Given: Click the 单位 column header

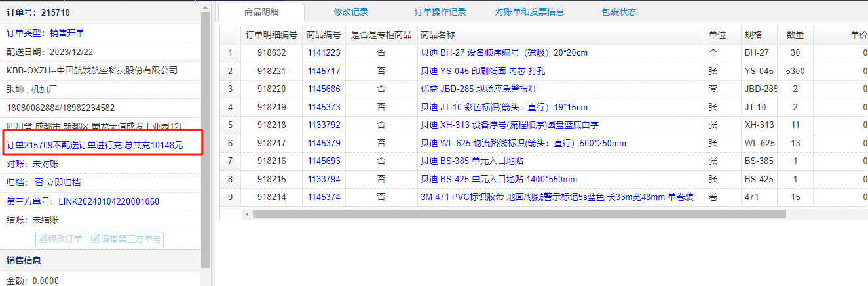Looking at the screenshot, I should [722, 35].
